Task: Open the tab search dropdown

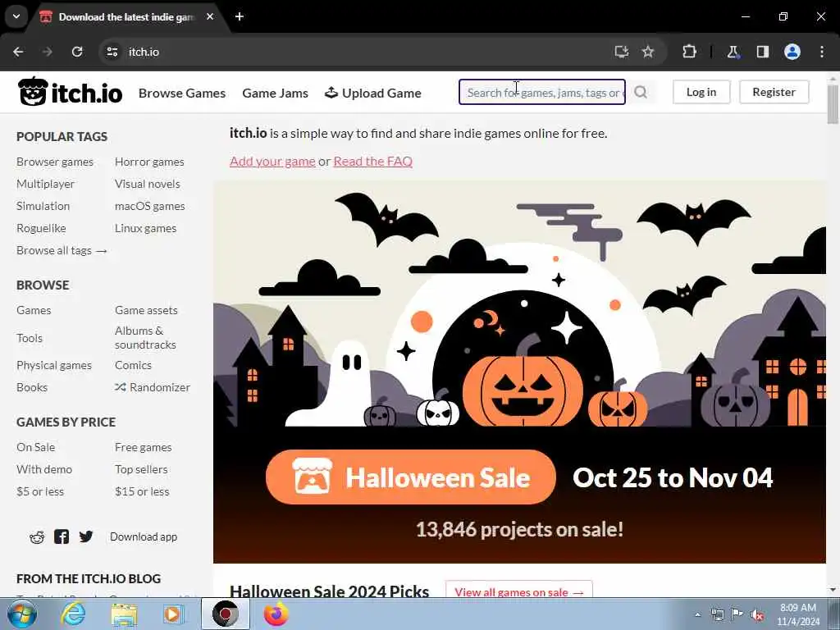Action: pos(16,16)
